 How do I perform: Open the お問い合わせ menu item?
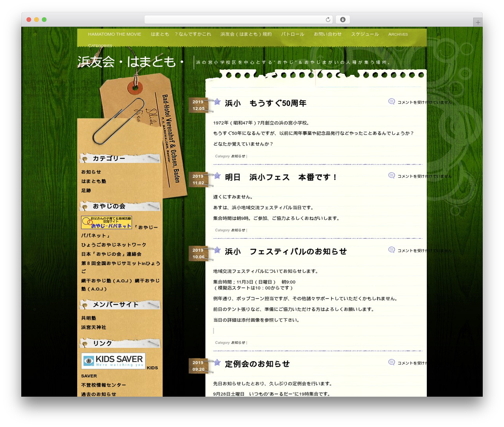[x=328, y=34]
